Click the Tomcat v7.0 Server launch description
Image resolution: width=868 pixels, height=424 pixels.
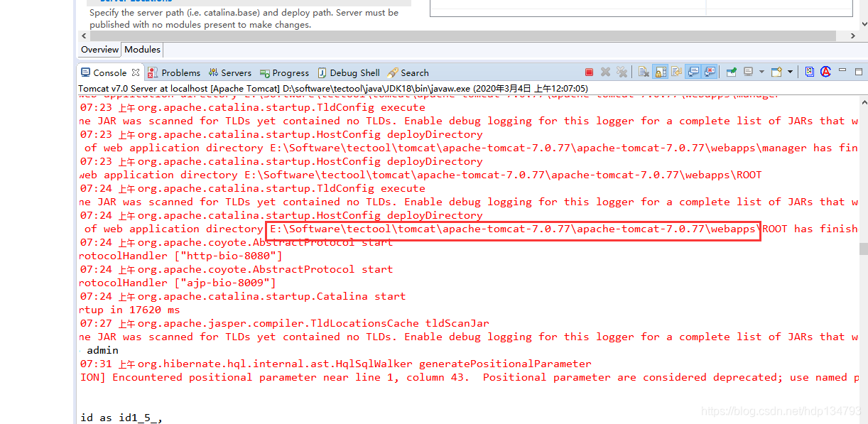[333, 89]
